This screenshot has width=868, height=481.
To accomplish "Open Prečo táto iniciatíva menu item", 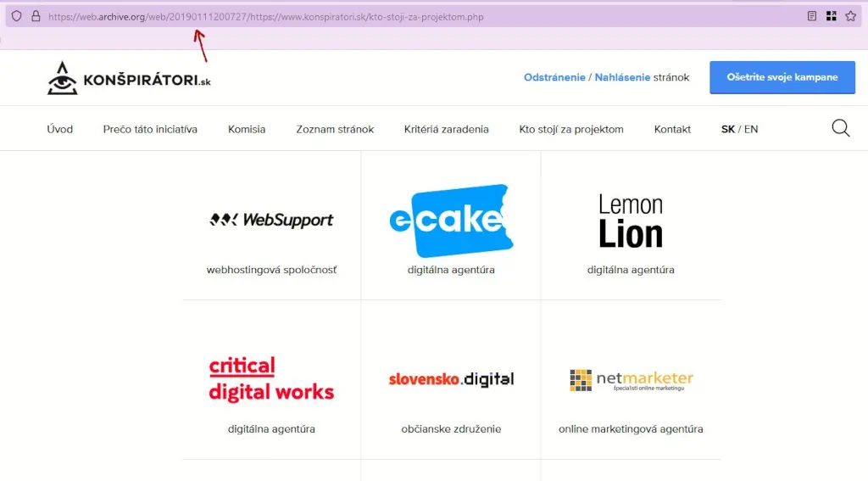I will [x=150, y=129].
